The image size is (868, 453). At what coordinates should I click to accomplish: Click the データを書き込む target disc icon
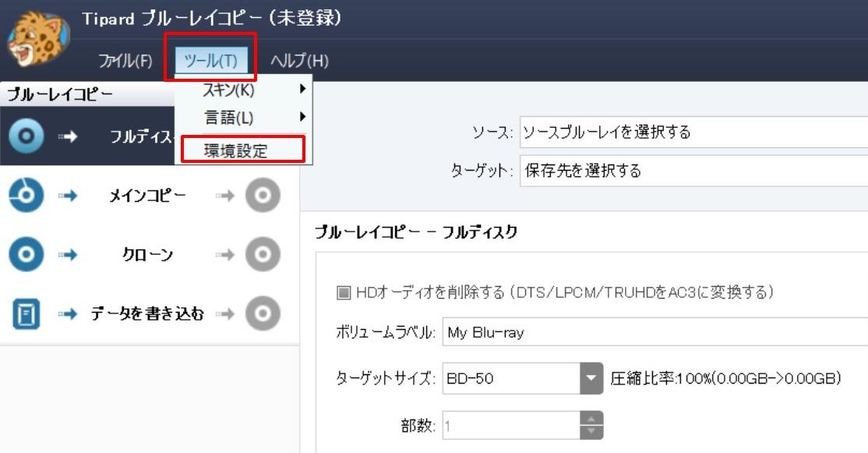click(x=263, y=313)
